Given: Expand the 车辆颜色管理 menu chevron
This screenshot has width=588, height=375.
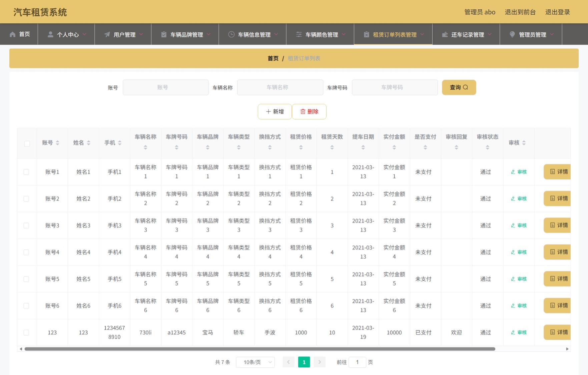Looking at the screenshot, I should coord(344,34).
